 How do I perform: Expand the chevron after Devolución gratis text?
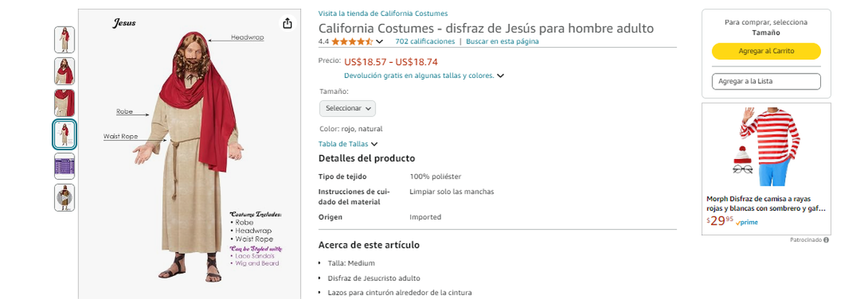click(501, 75)
